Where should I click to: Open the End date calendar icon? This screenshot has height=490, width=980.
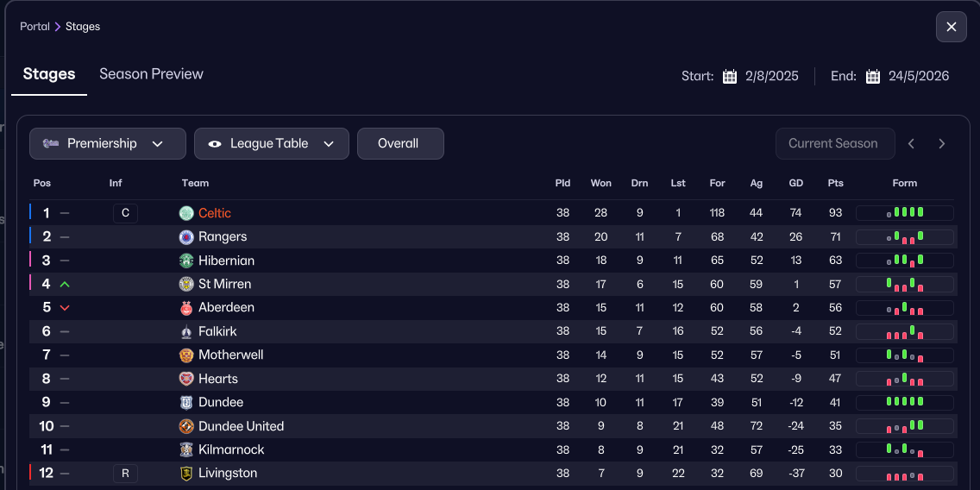tap(873, 76)
